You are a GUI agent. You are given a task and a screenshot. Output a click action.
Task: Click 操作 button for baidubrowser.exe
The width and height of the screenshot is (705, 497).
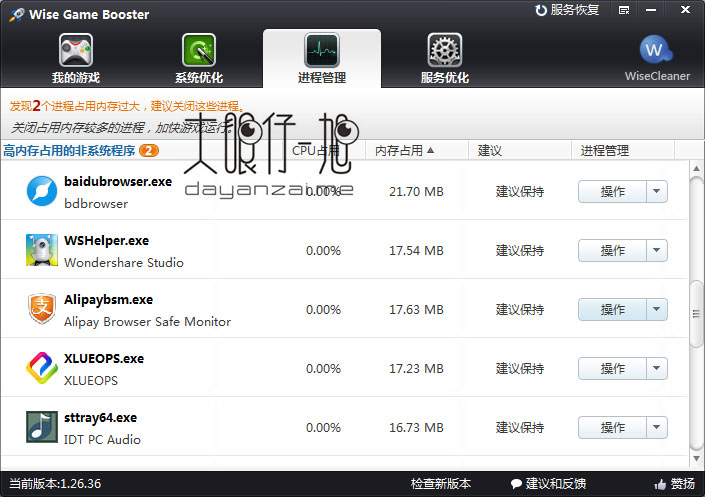612,191
